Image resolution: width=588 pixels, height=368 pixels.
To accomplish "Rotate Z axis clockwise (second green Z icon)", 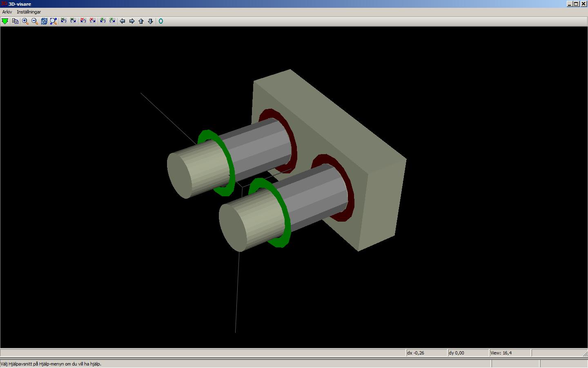I will [x=112, y=21].
